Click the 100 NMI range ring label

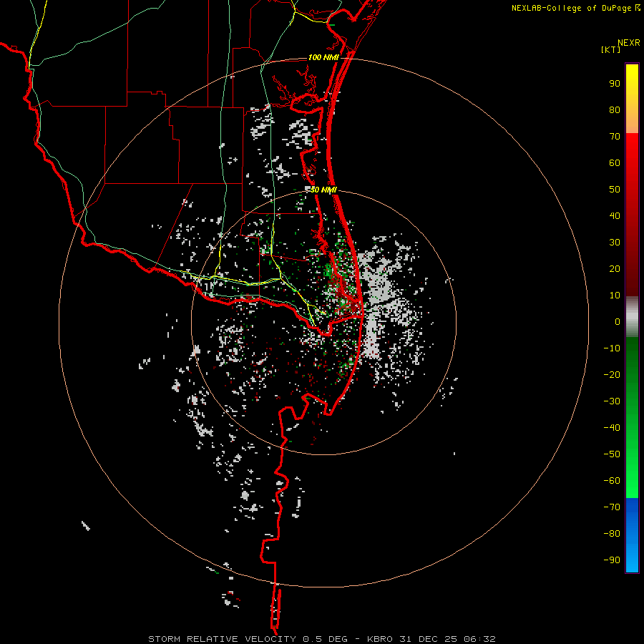(323, 57)
